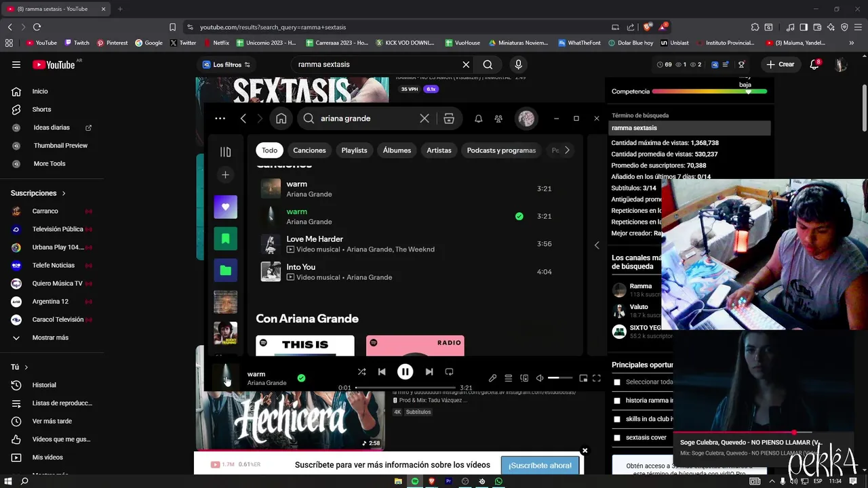Select the Álbumes filter chip
The height and width of the screenshot is (488, 868).
[x=397, y=150]
